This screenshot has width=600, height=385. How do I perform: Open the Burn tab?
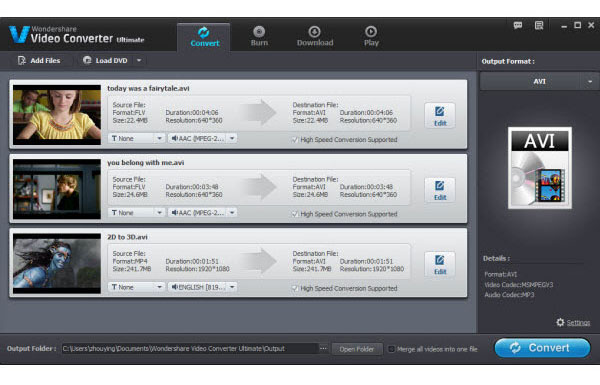pos(259,37)
